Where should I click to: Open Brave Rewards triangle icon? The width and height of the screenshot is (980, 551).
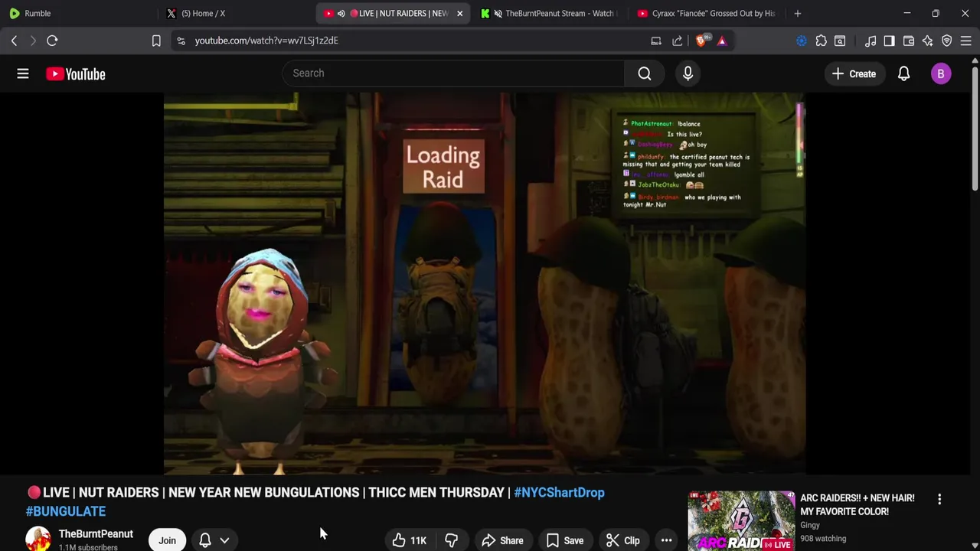721,41
